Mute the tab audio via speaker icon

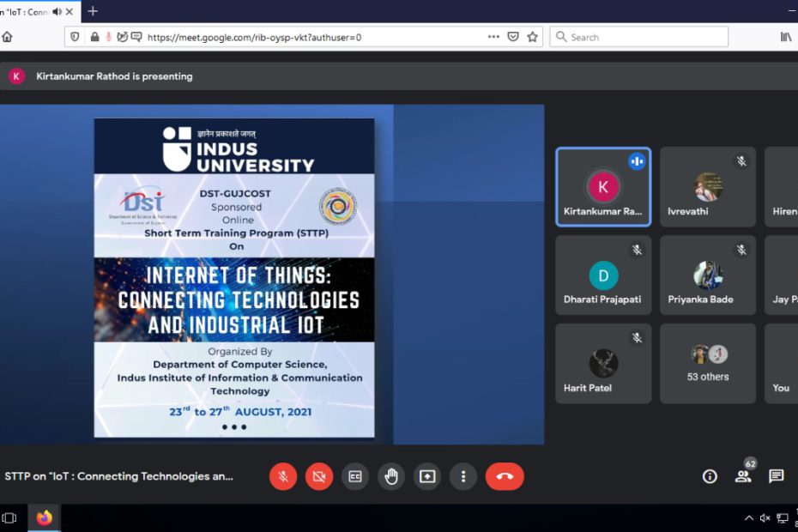pos(57,12)
